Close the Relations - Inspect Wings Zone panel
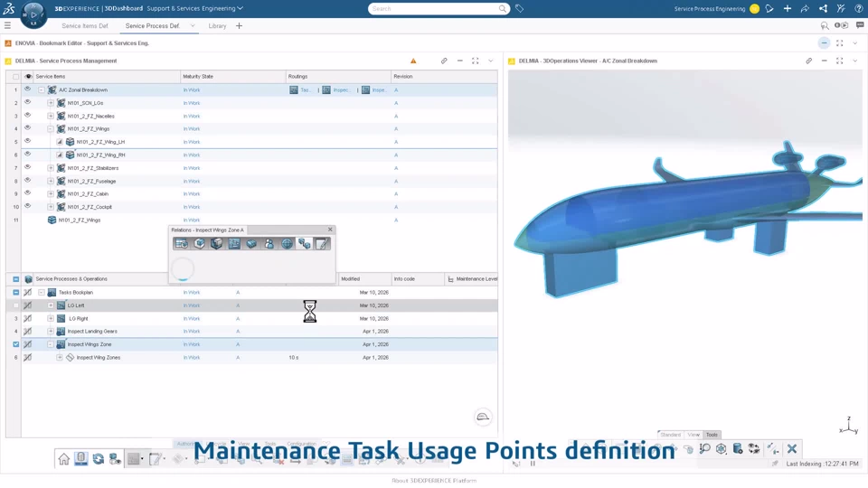Image resolution: width=868 pixels, height=488 pixels. point(331,229)
